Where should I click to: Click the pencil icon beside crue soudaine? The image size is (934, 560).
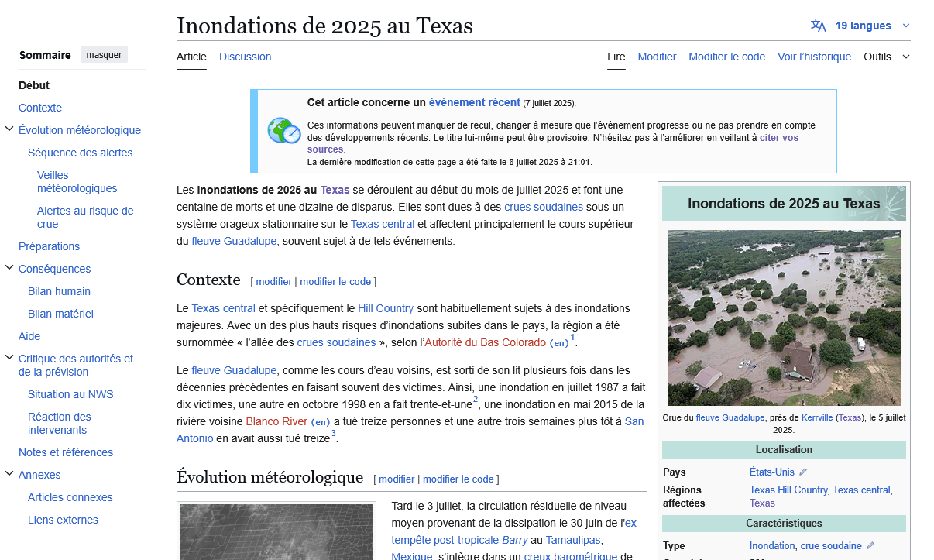870,546
